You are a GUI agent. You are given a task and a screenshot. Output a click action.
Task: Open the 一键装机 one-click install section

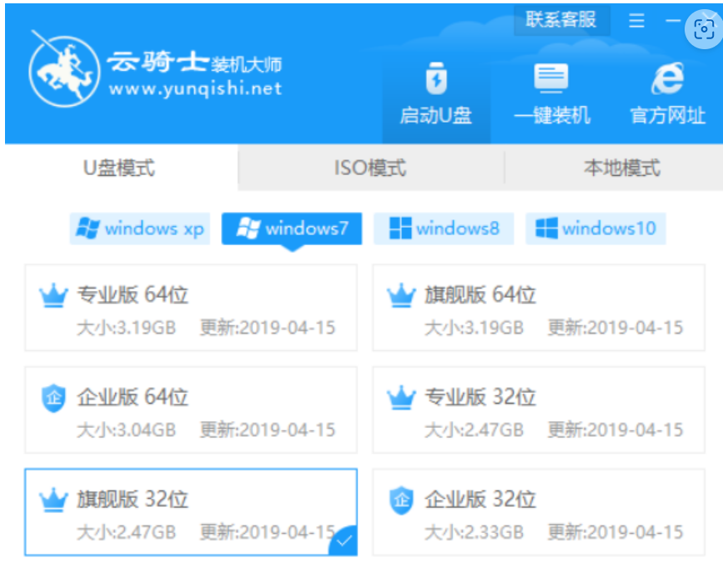(551, 94)
